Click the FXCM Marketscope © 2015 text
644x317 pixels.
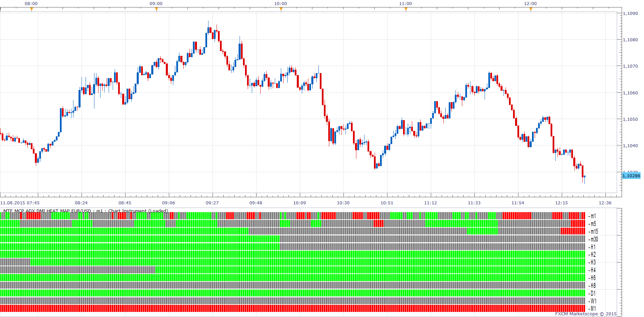click(x=586, y=314)
